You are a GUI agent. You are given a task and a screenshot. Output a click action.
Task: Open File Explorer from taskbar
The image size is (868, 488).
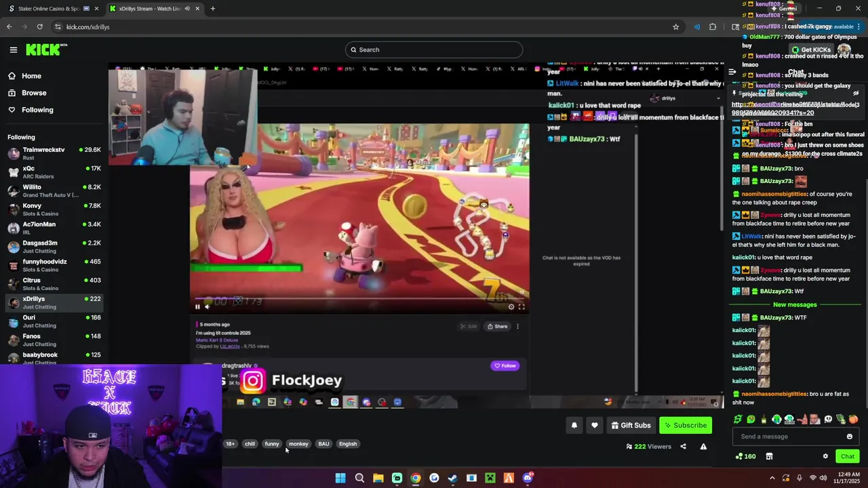[x=378, y=478]
